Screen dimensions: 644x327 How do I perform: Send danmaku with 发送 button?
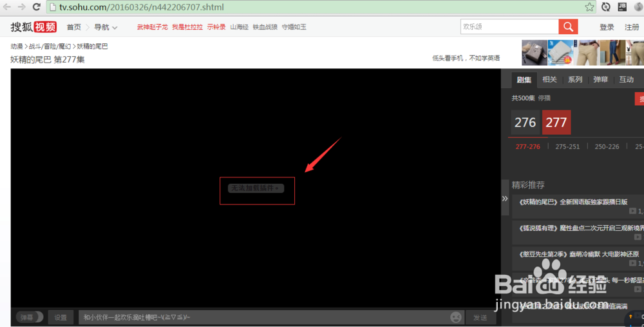480,317
